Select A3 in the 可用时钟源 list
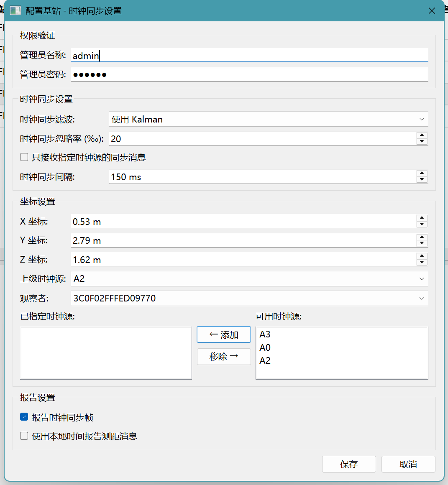The width and height of the screenshot is (448, 485). 265,334
